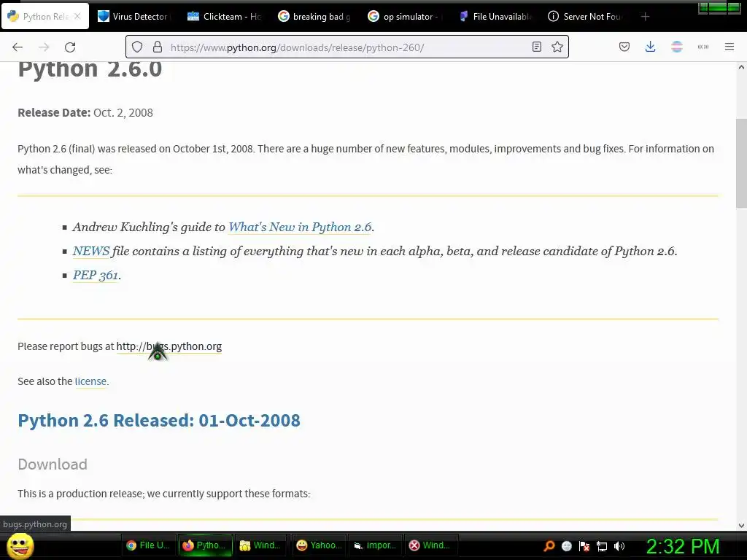This screenshot has height=560, width=747.
Task: Open the PEP 361 link
Action: pos(96,275)
